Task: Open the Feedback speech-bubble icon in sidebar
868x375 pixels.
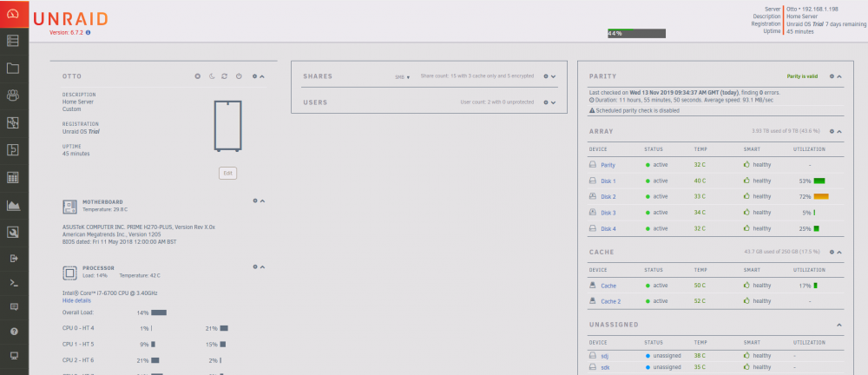Action: coord(14,307)
